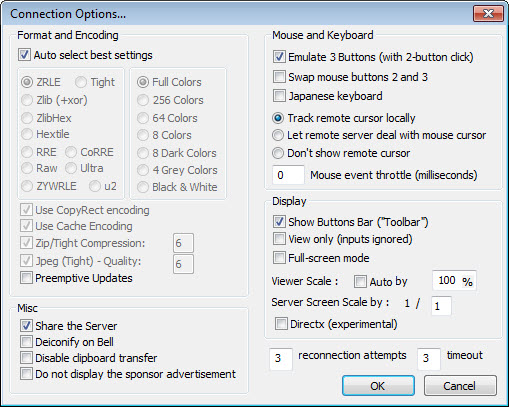Enable Disable clipboard transfer option
This screenshot has width=509, height=407.
pyautogui.click(x=26, y=357)
